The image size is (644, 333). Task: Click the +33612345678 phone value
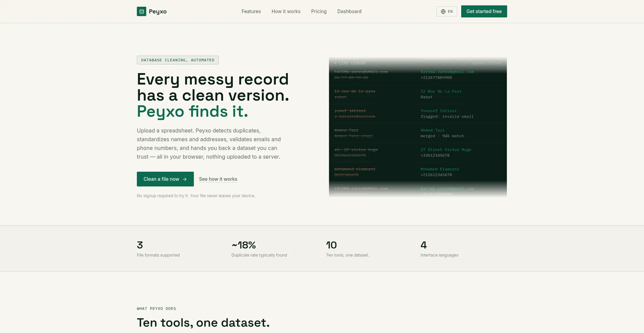(x=435, y=155)
